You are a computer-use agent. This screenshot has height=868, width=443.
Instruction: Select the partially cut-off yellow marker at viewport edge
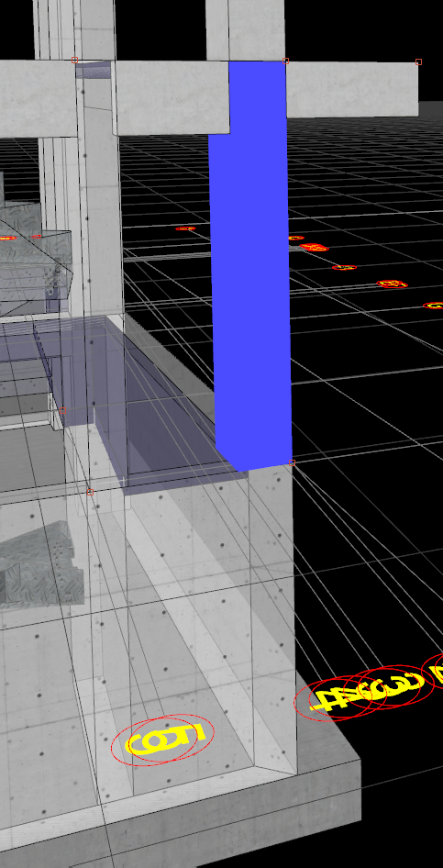point(436,672)
